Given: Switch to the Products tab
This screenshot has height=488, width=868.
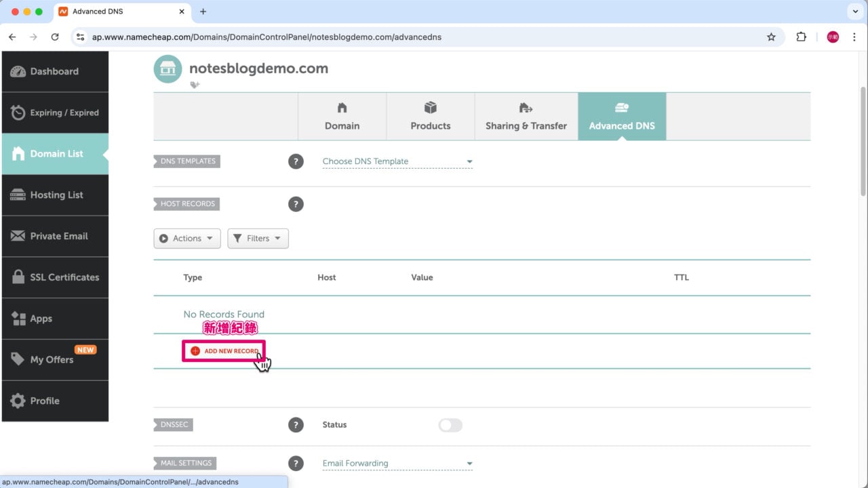Looking at the screenshot, I should coord(431,117).
